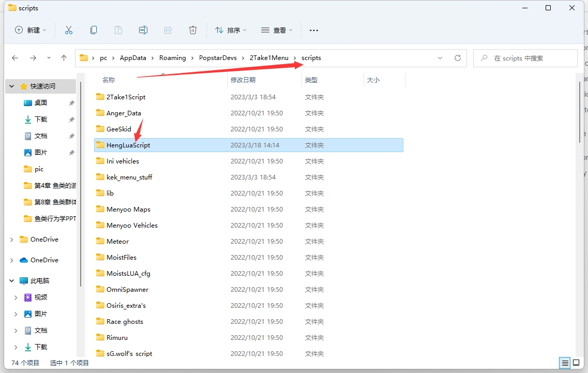Open the 排序 sort dropdown

point(231,30)
